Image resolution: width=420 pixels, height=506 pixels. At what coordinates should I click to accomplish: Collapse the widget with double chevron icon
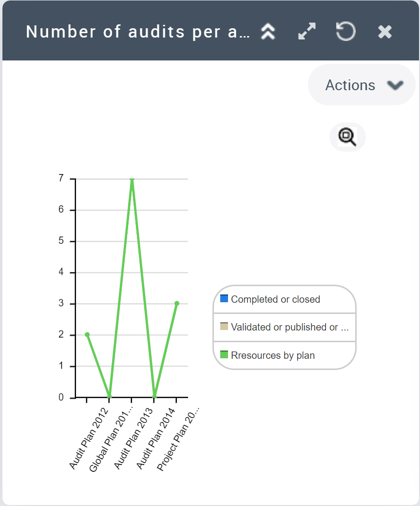tap(268, 32)
